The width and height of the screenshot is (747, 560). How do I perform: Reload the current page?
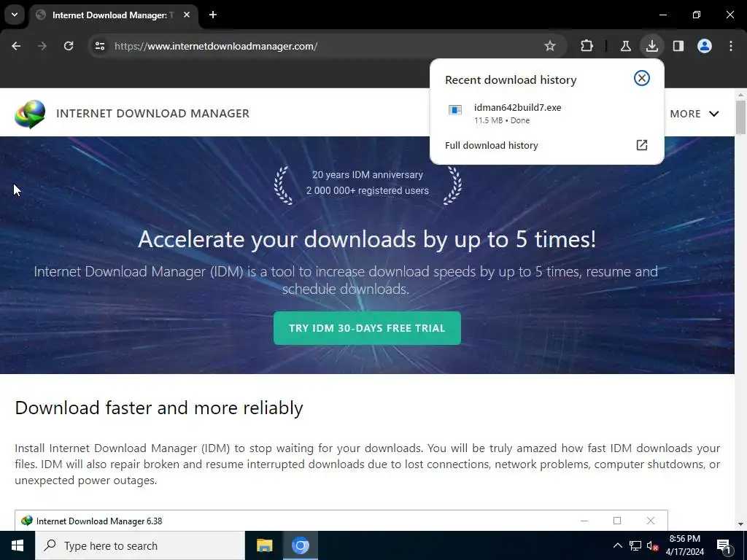tap(69, 46)
